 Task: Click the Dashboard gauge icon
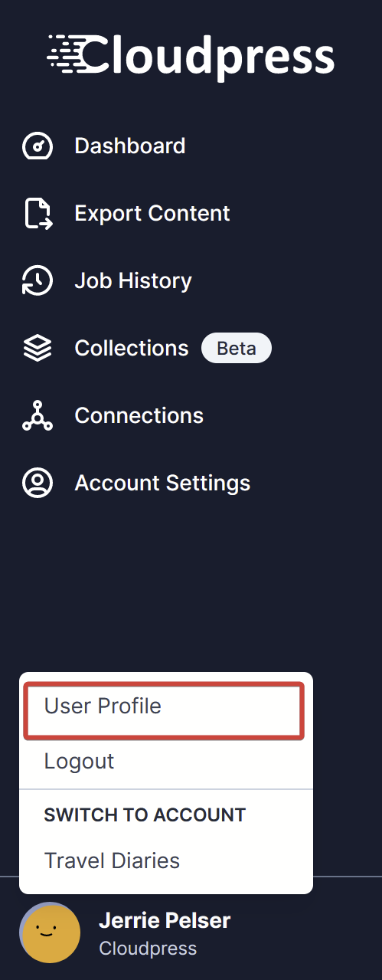pyautogui.click(x=38, y=146)
